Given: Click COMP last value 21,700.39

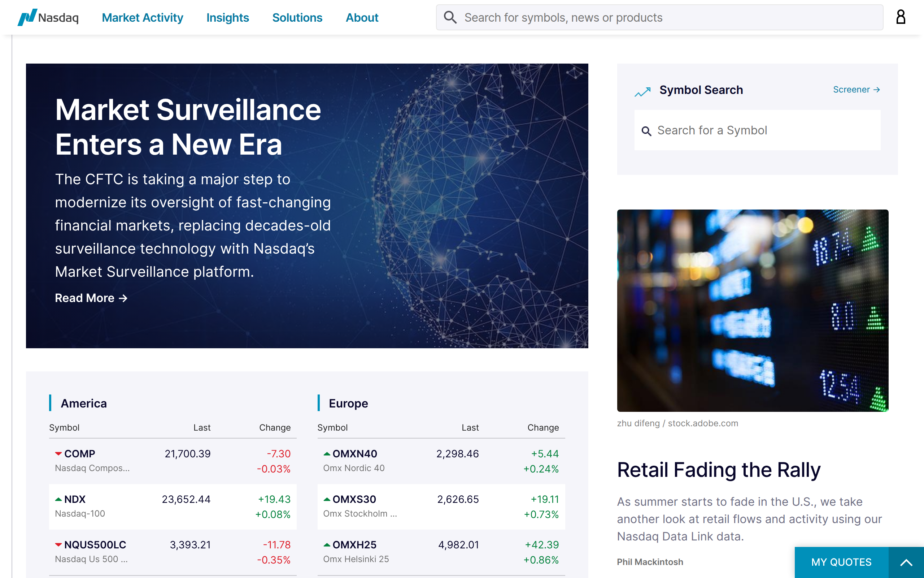Looking at the screenshot, I should (187, 454).
